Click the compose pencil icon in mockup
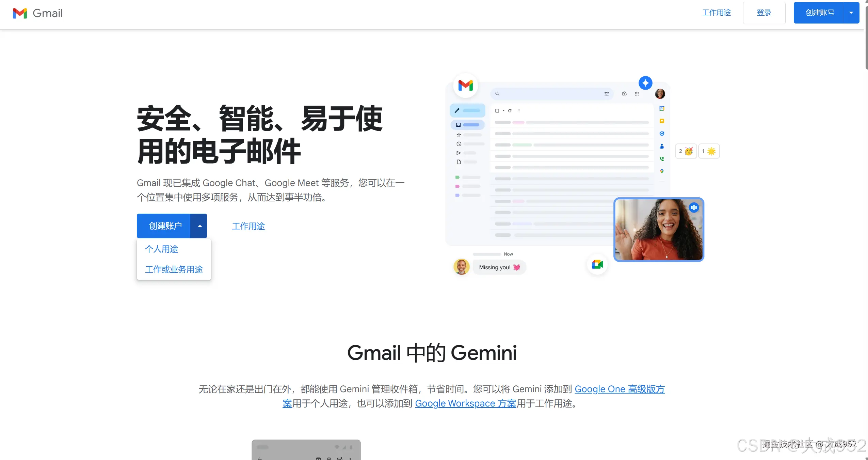This screenshot has width=868, height=460. (457, 110)
